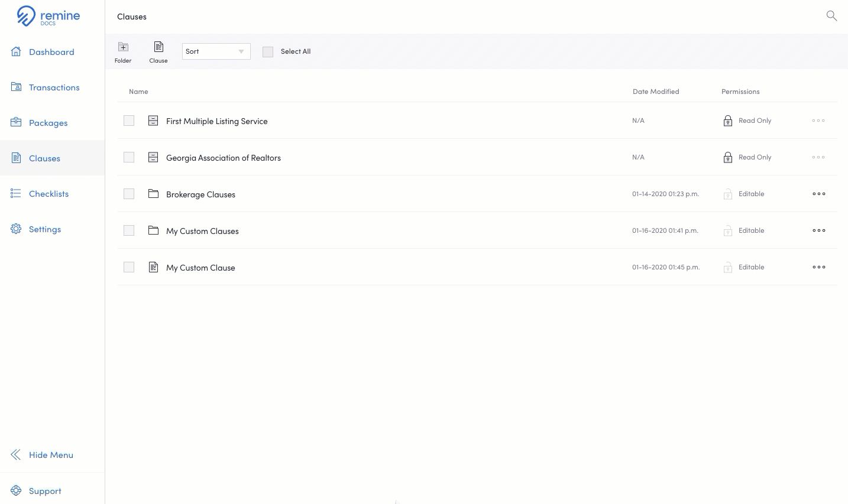Go to Settings in sidebar
The height and width of the screenshot is (504, 848).
point(52,229)
